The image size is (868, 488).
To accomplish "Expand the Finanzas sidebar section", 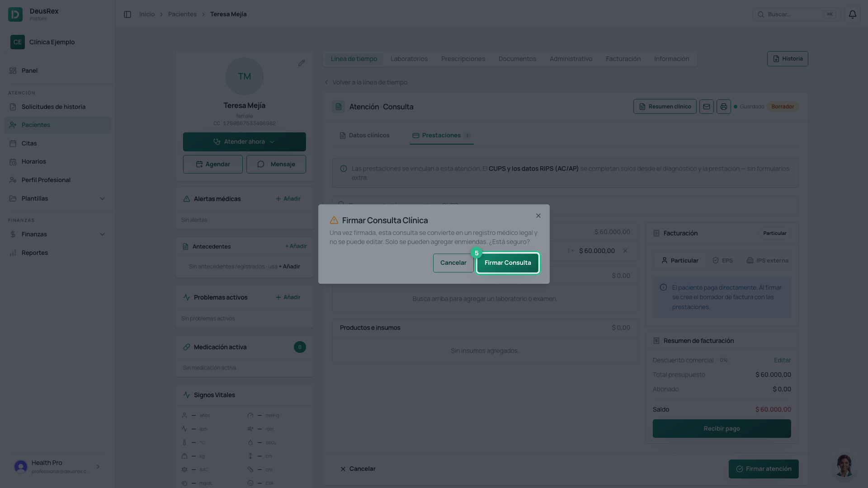I will coord(57,234).
